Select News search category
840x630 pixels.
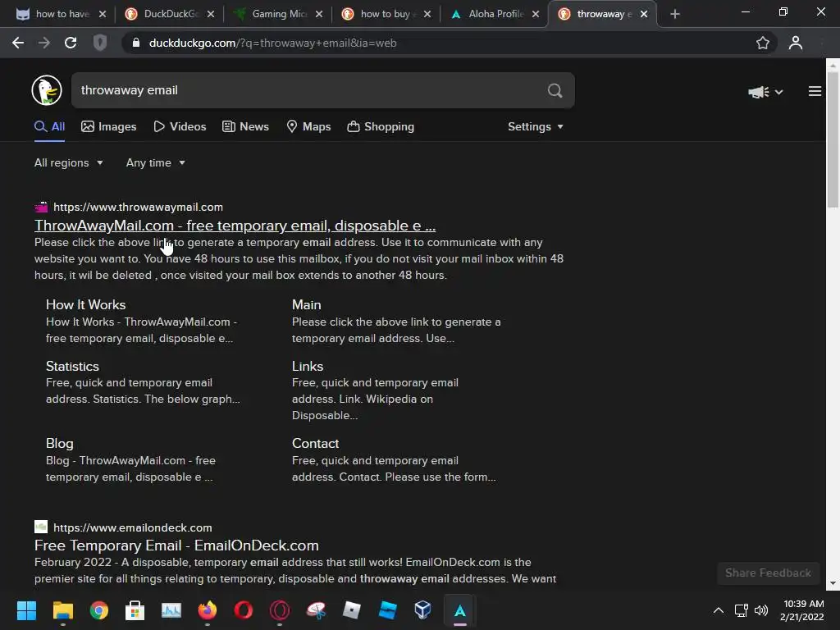pyautogui.click(x=246, y=127)
